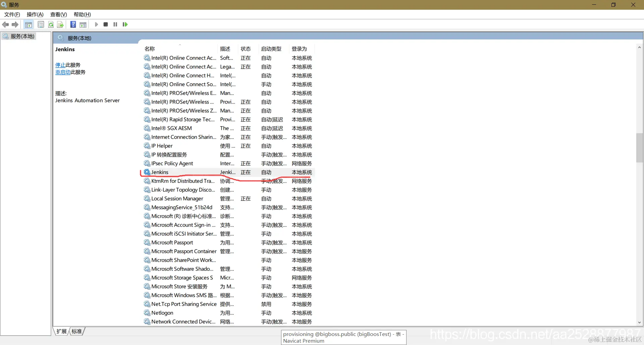Screen dimensions: 644x345
Task: Select the Microsoft Store 安装服务 row
Action: tap(229, 286)
